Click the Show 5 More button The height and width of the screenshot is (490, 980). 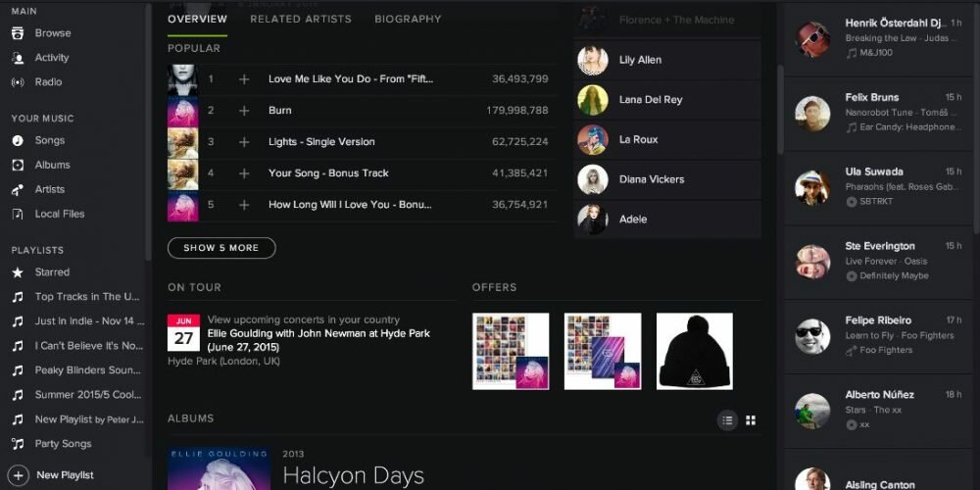(x=221, y=248)
